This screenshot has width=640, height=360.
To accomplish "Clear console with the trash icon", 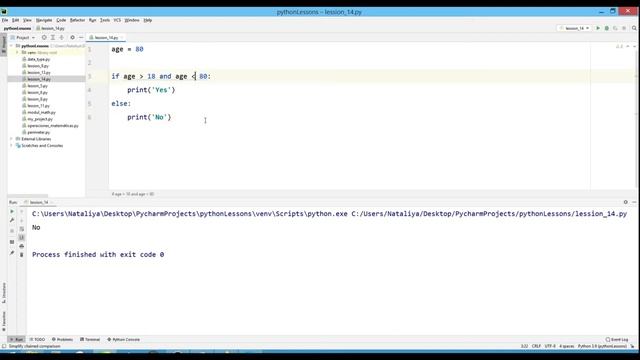I will click(x=22, y=255).
